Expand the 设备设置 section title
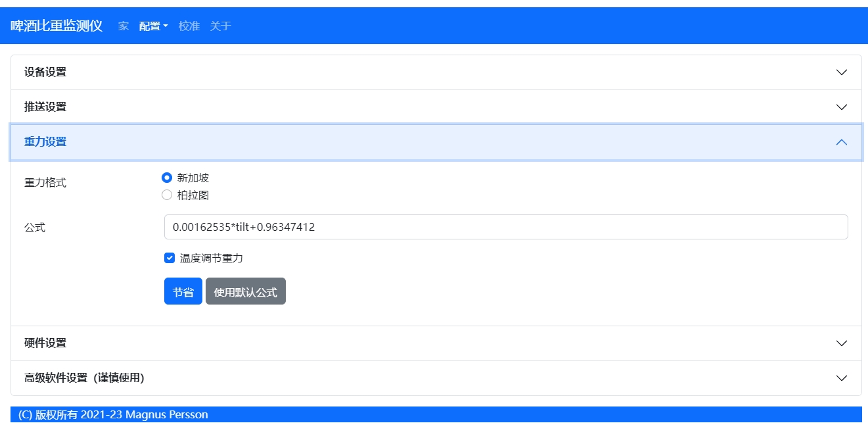Viewport: 868px width, 444px height. click(x=45, y=72)
